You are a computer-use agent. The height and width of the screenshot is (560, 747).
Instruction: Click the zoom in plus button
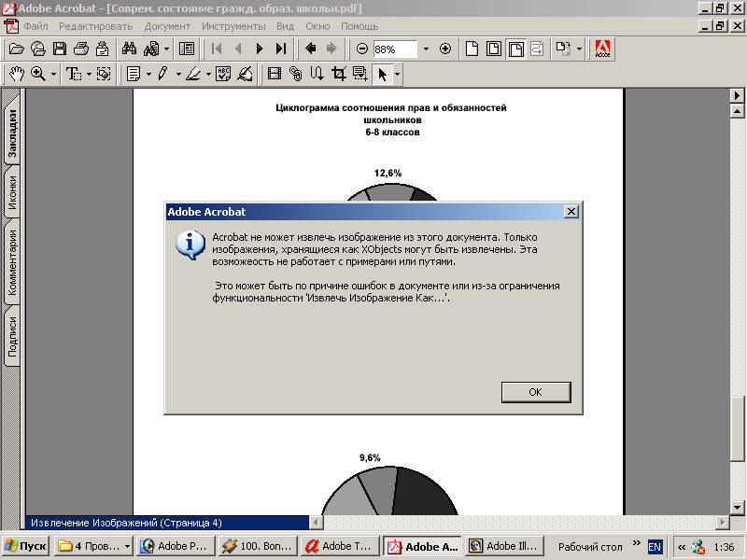coord(445,49)
